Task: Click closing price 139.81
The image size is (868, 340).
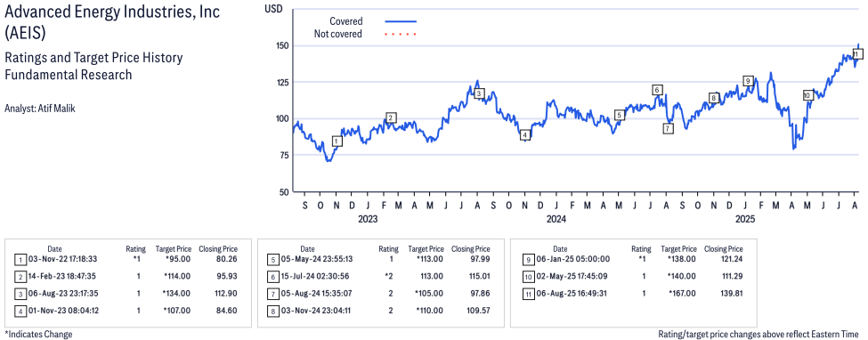Action: coord(731,294)
